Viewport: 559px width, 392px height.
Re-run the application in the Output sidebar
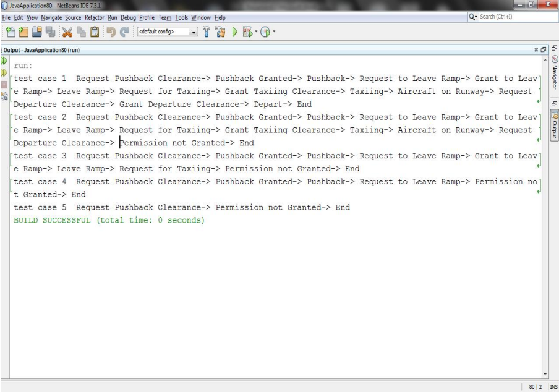click(4, 61)
